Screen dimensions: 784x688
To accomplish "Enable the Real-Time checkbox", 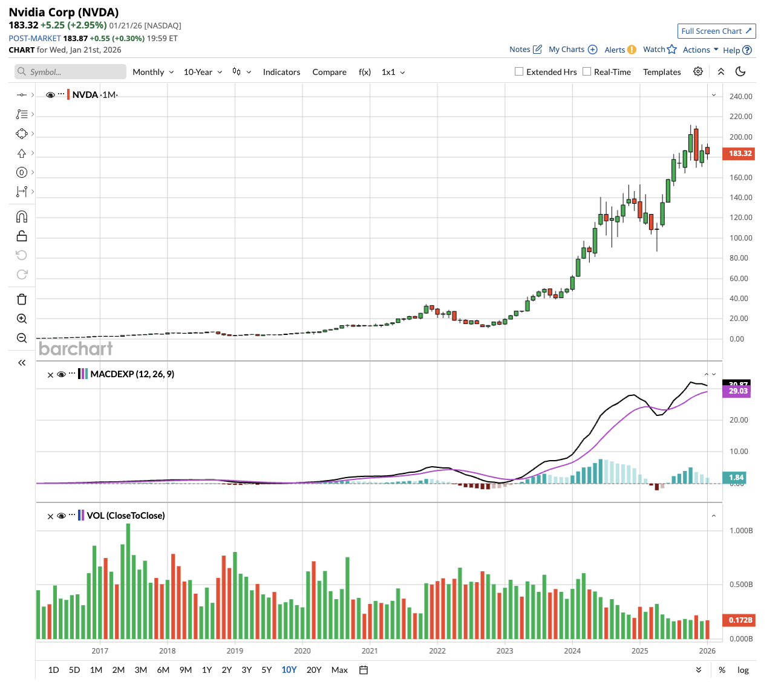I will pos(587,71).
